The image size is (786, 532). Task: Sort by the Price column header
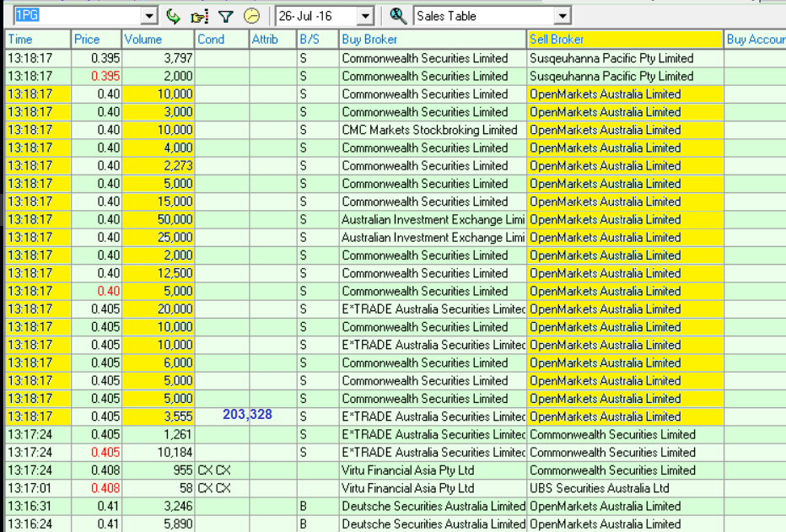(96, 40)
